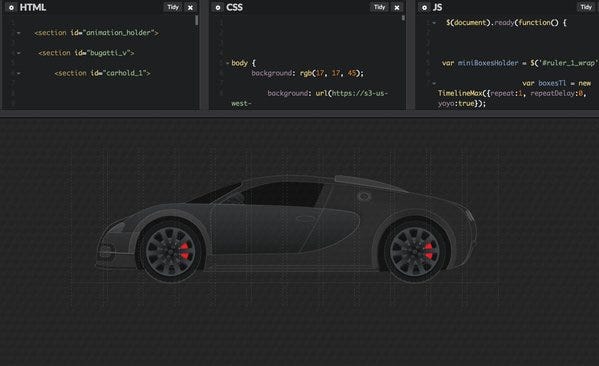Image resolution: width=599 pixels, height=366 pixels.
Task: Open the HTML panel settings gear
Action: coord(11,7)
